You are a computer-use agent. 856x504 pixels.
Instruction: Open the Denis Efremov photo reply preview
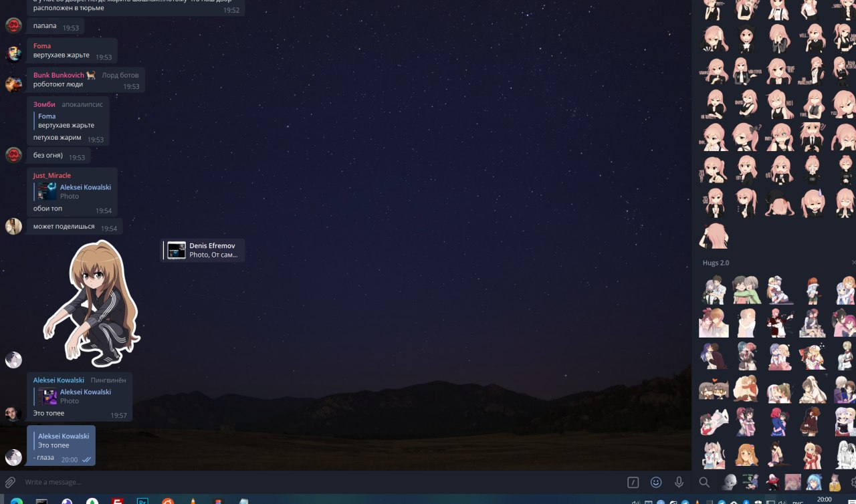point(203,250)
